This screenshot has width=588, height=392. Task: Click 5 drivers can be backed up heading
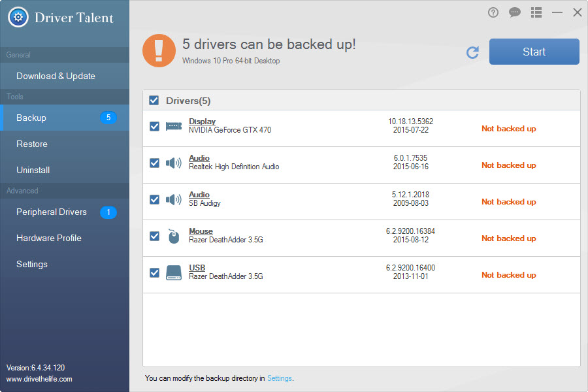[x=269, y=44]
